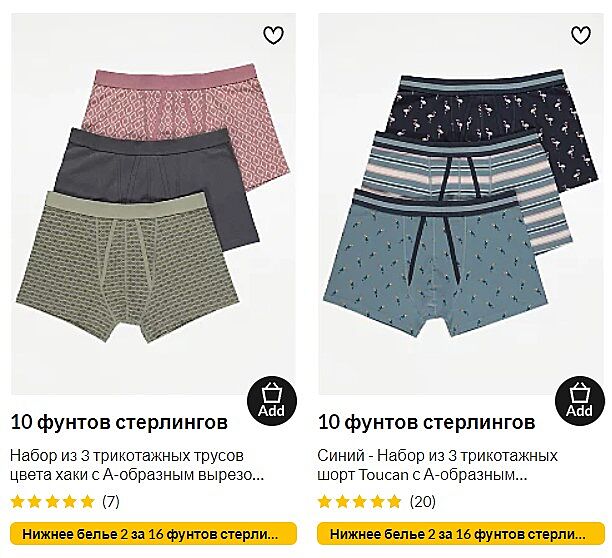The image size is (612, 558).
Task: Open star rating of the Toucan set
Action: coord(359,501)
